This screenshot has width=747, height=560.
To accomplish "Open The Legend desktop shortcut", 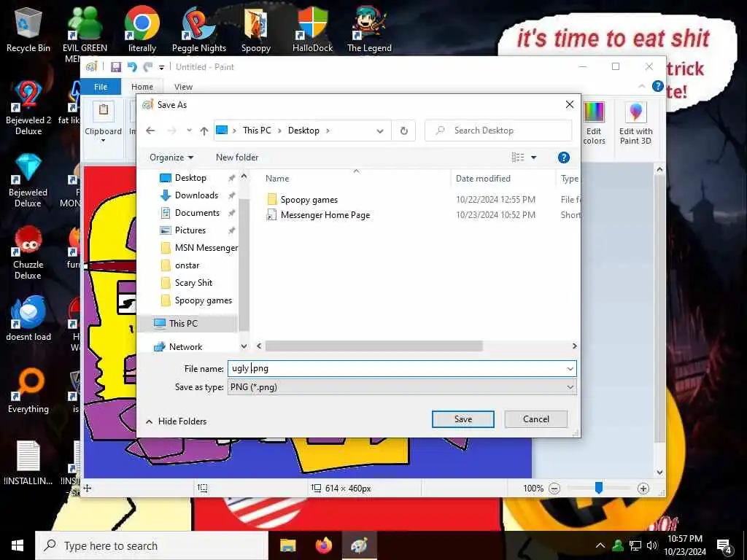I will click(x=369, y=28).
